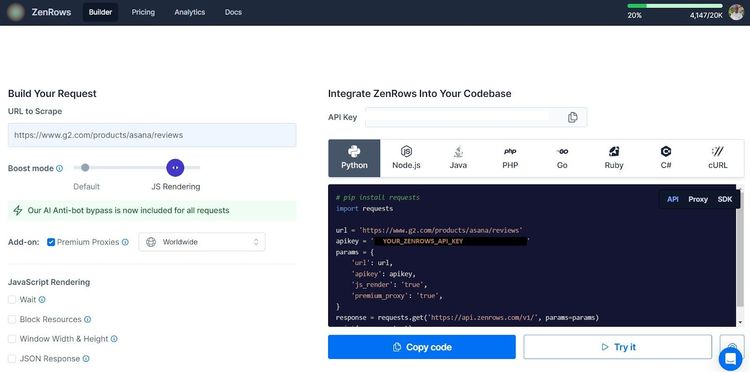This screenshot has height=372, width=750.
Task: Set Boost mode slider to Default
Action: [x=85, y=167]
